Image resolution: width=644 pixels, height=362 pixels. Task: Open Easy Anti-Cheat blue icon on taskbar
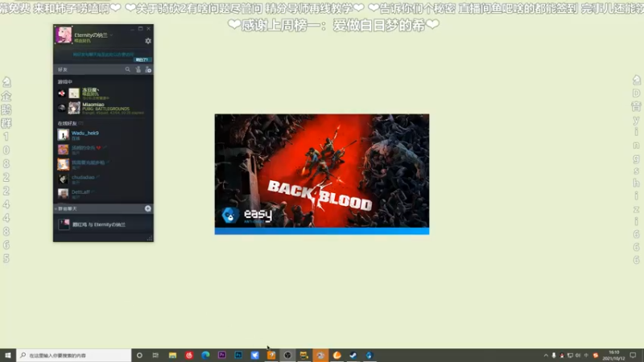coord(369,356)
